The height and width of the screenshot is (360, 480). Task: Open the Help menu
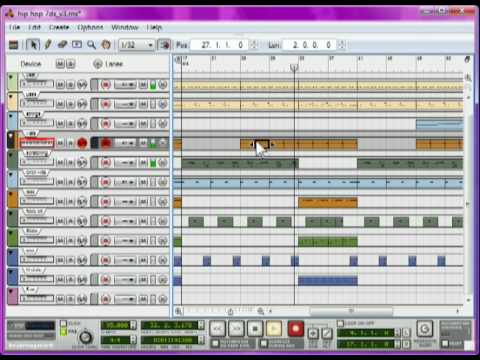pos(154,27)
